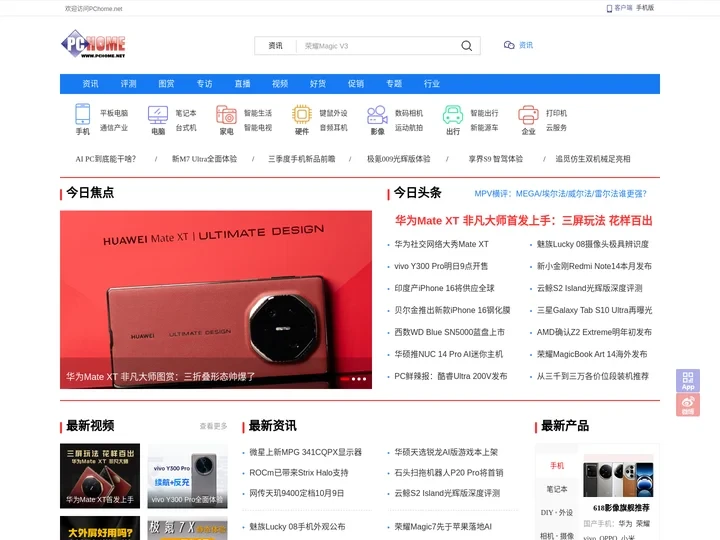
Task: Play the 华为Mate XT首发上手 video thumbnail
Action: (x=100, y=476)
